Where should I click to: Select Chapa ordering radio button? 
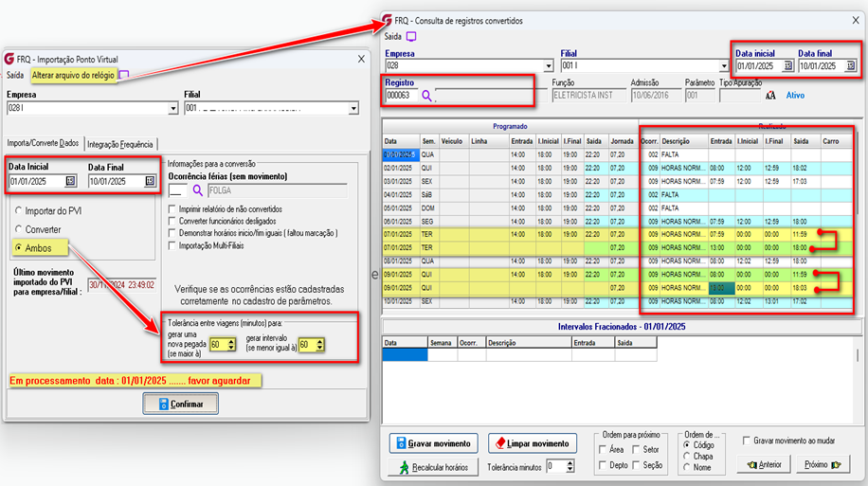pyautogui.click(x=687, y=456)
